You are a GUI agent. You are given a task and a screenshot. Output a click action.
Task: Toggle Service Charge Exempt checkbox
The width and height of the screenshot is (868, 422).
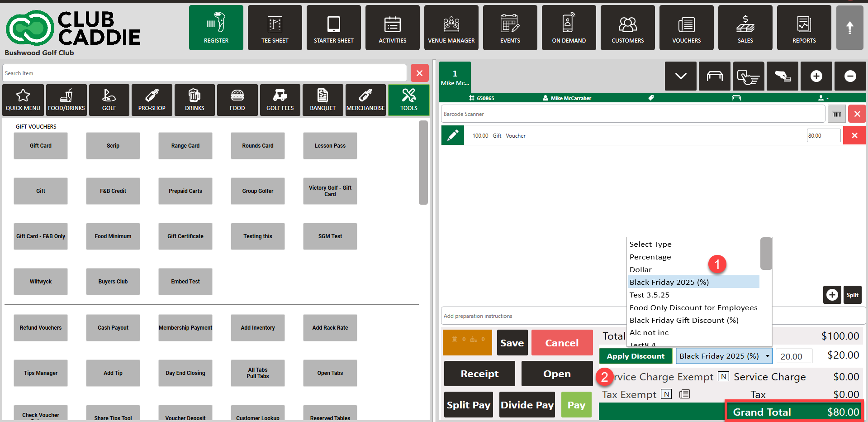click(x=723, y=377)
